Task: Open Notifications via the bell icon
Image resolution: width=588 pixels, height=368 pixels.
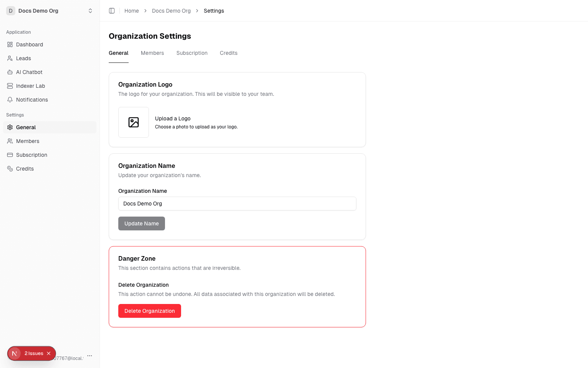Action: click(10, 100)
